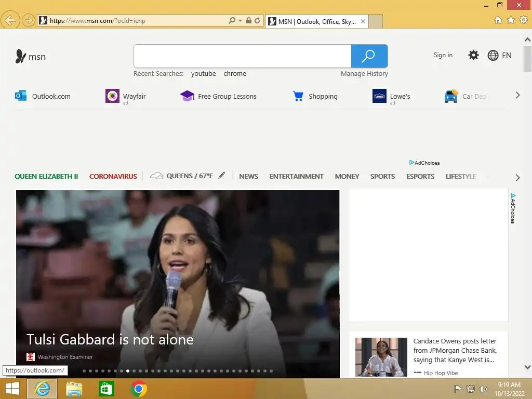
Task: Click page scrollbar down arrow
Action: (x=527, y=367)
